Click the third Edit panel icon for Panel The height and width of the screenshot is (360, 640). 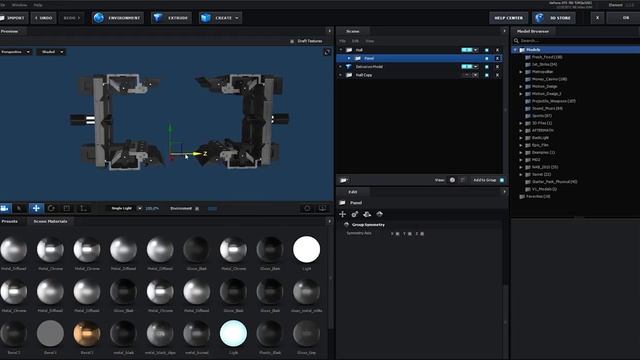pyautogui.click(x=367, y=214)
